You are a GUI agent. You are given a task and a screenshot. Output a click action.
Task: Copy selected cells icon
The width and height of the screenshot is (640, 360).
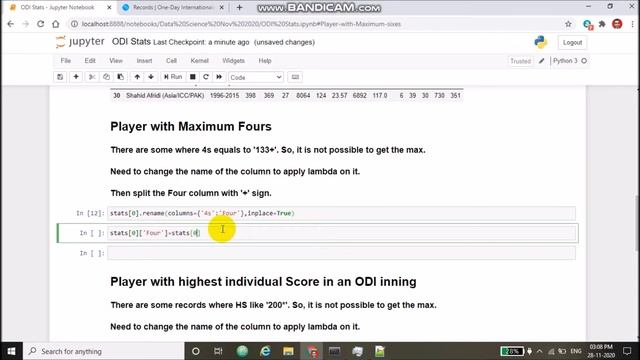[106, 77]
